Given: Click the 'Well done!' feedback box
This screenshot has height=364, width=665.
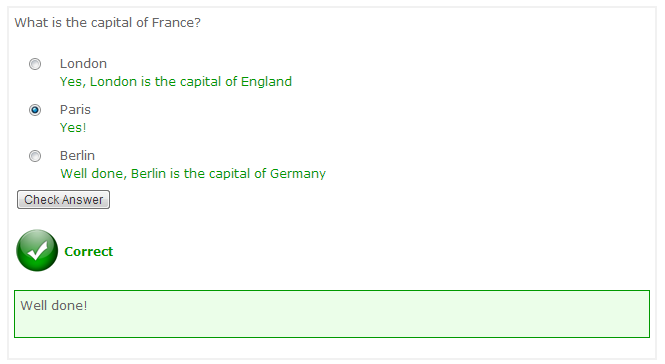Looking at the screenshot, I should (x=332, y=314).
